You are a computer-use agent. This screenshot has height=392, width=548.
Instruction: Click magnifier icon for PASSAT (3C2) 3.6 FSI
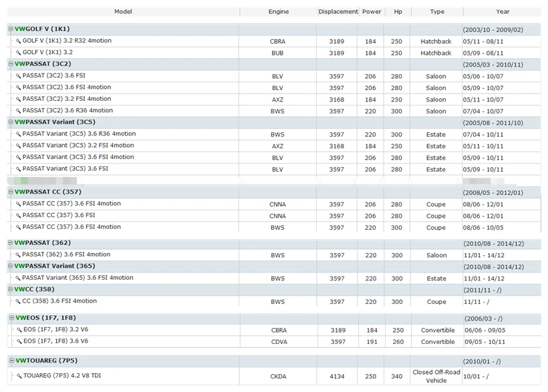pos(18,76)
